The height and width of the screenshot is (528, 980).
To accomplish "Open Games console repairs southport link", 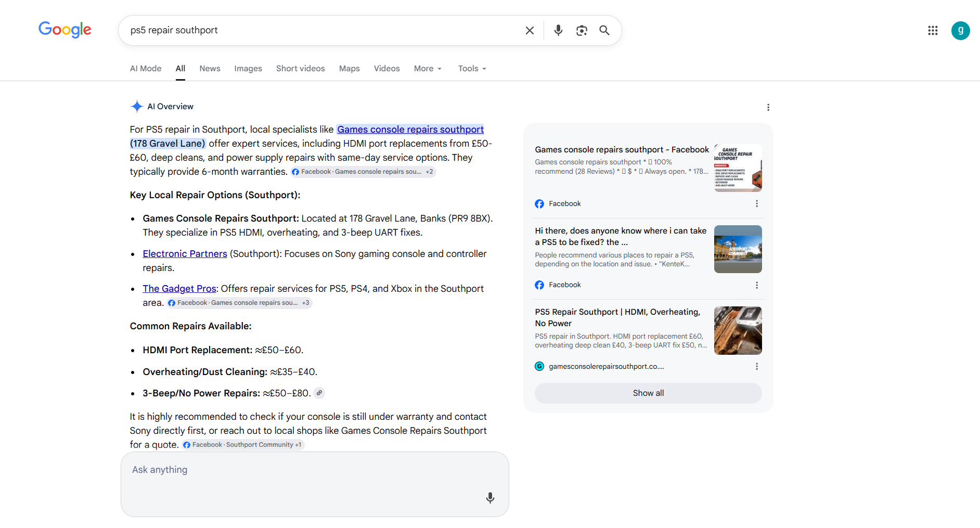I will pyautogui.click(x=410, y=130).
